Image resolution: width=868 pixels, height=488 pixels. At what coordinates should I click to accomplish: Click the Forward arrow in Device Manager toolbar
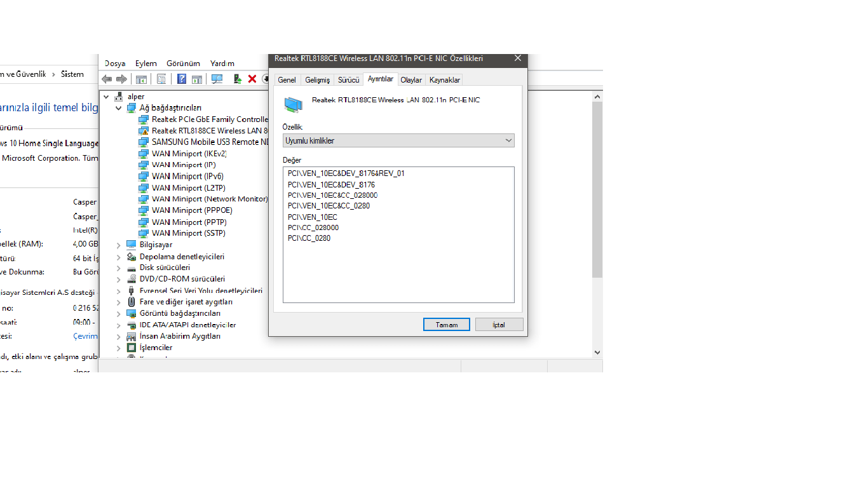click(121, 79)
